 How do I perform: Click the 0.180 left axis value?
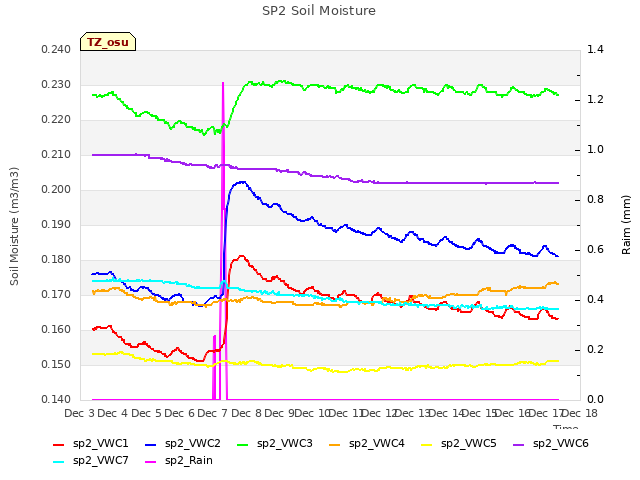pyautogui.click(x=56, y=260)
